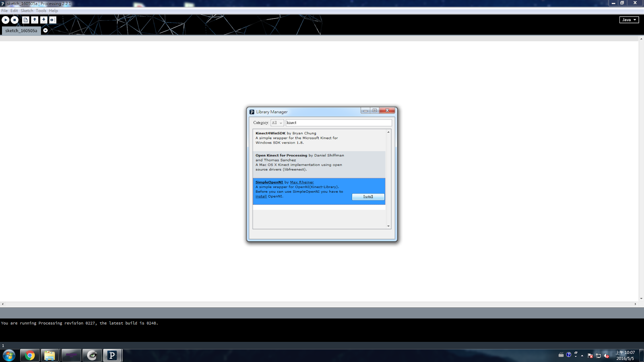Open the gray swirl app on the taskbar

point(92,356)
